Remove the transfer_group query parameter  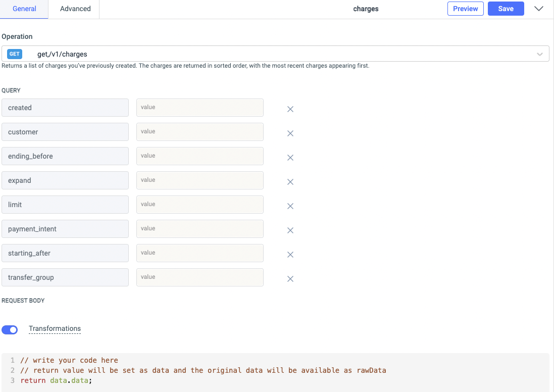coord(290,279)
